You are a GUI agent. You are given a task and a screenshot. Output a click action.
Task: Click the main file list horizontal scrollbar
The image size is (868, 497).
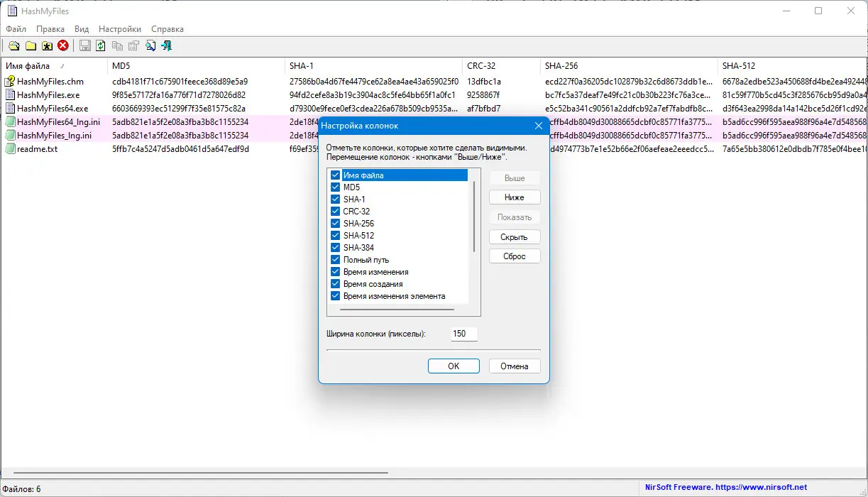pos(200,472)
